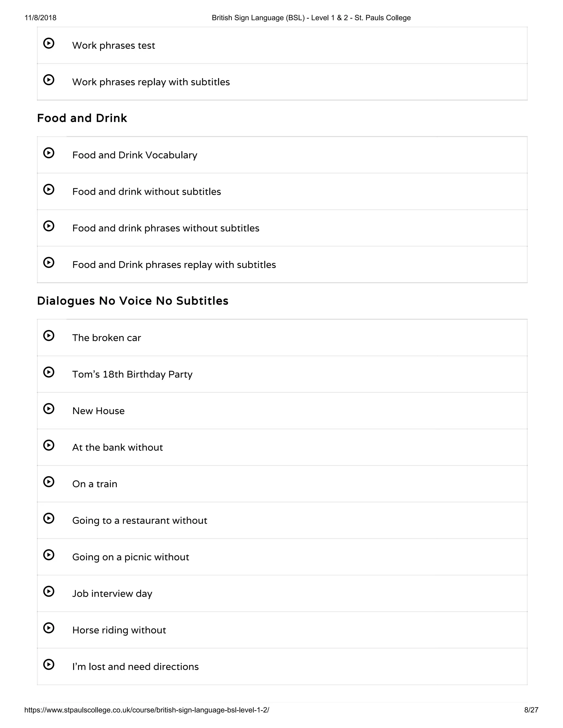
Task: Click play icon beside Work phrases test
Action: [x=49, y=43]
